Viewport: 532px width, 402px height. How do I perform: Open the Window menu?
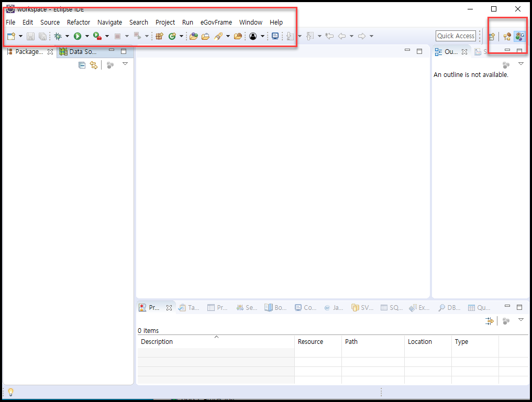tap(251, 23)
